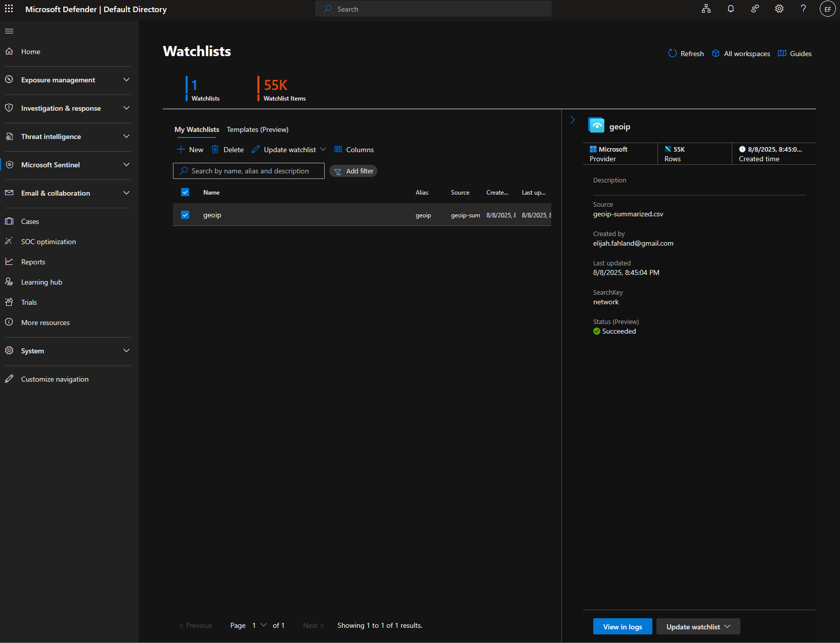Click the New watchlist button
This screenshot has width=840, height=643.
pos(190,150)
